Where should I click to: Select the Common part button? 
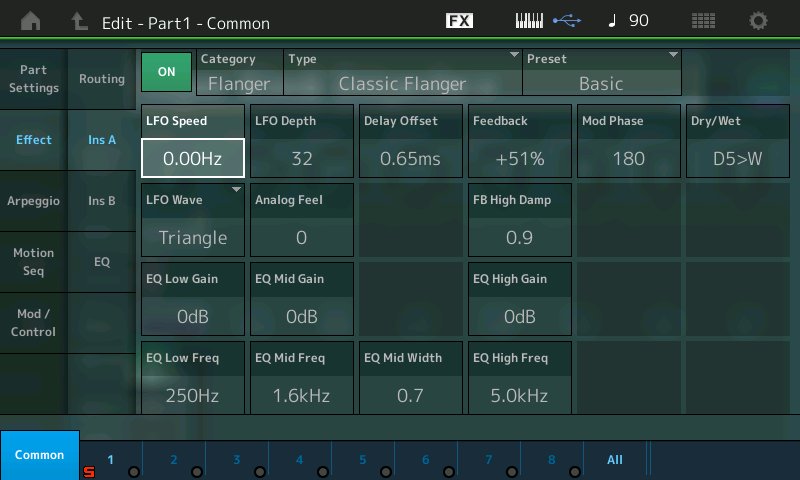pyautogui.click(x=40, y=455)
